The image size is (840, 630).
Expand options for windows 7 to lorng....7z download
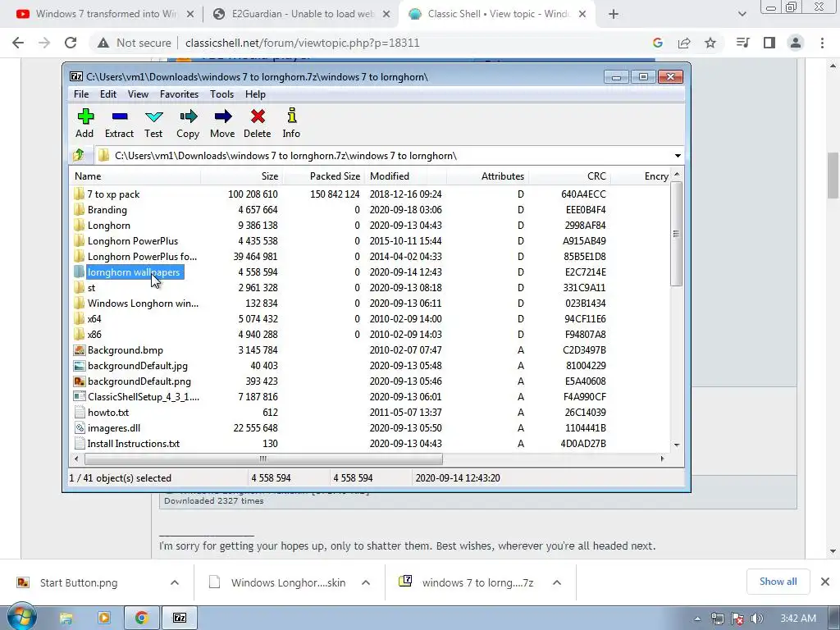557,582
